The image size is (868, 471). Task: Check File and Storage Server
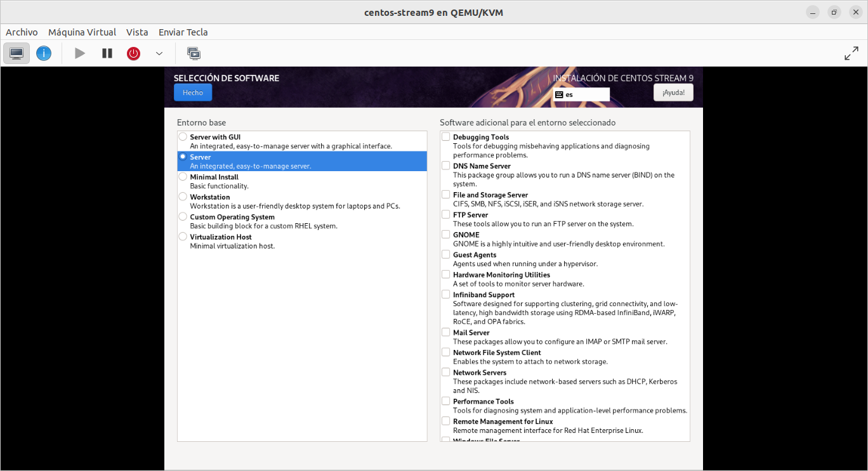tap(446, 195)
